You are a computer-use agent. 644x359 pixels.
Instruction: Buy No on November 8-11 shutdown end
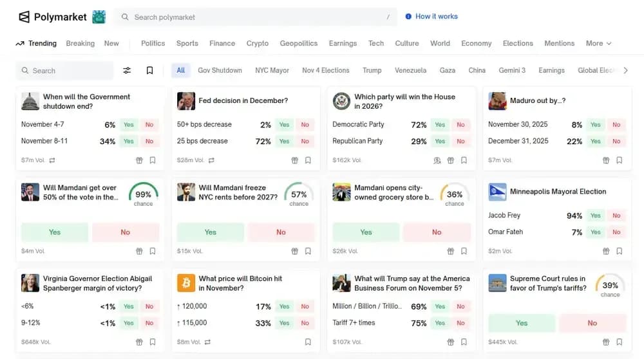pos(149,141)
